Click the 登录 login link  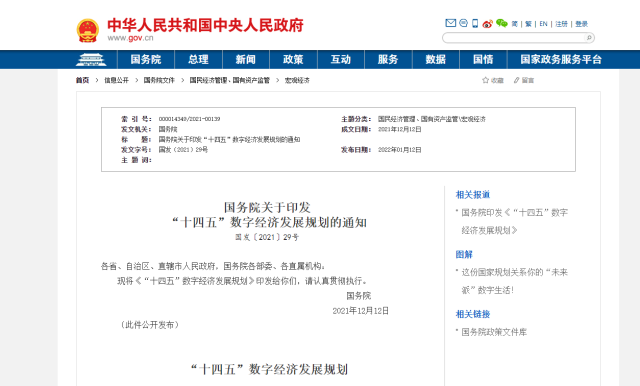tap(582, 24)
